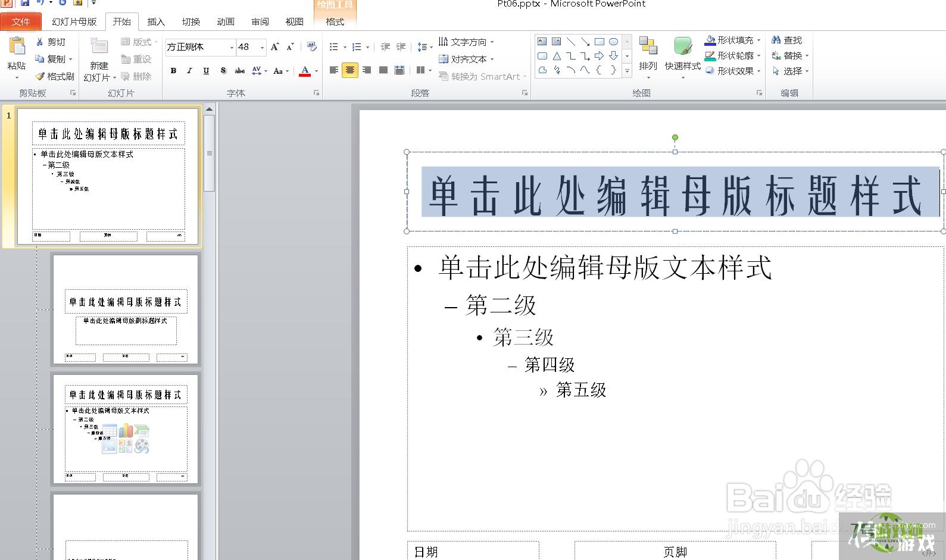The width and height of the screenshot is (946, 560).
Task: Select the straight line shape
Action: click(571, 42)
